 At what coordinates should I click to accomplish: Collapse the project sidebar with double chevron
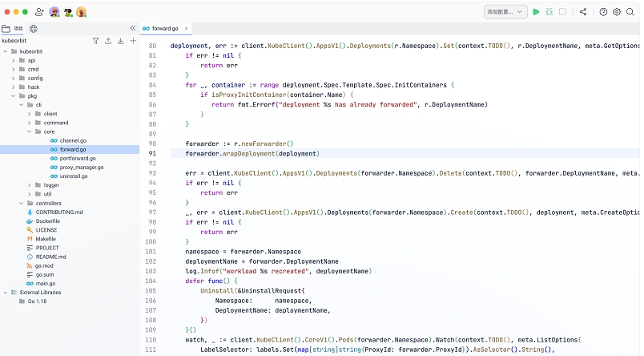(132, 28)
